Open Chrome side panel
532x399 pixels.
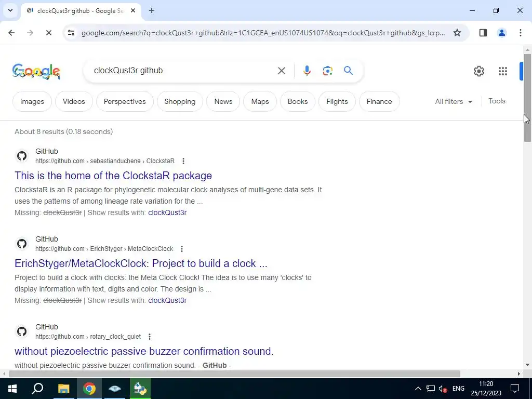coord(483,33)
